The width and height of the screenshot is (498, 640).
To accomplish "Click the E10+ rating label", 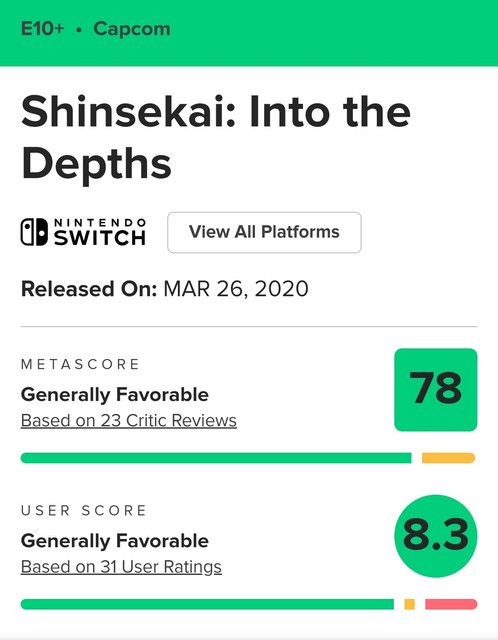I will tap(42, 29).
